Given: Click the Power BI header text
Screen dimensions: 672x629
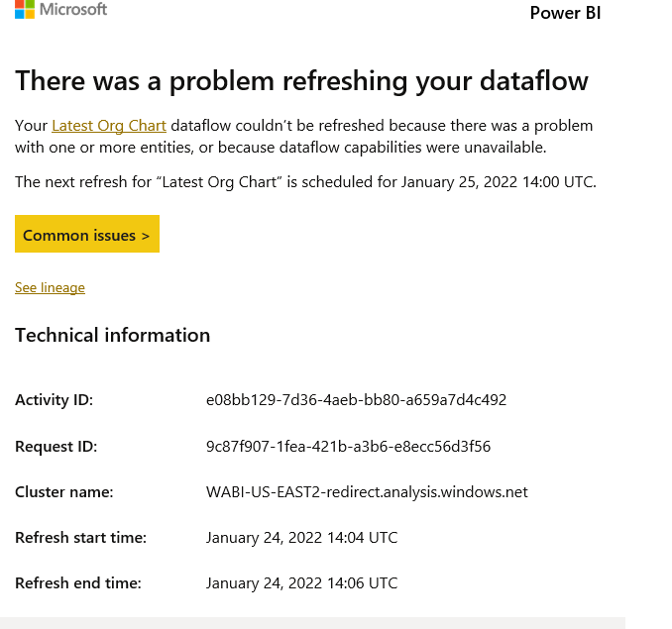Looking at the screenshot, I should pyautogui.click(x=565, y=13).
